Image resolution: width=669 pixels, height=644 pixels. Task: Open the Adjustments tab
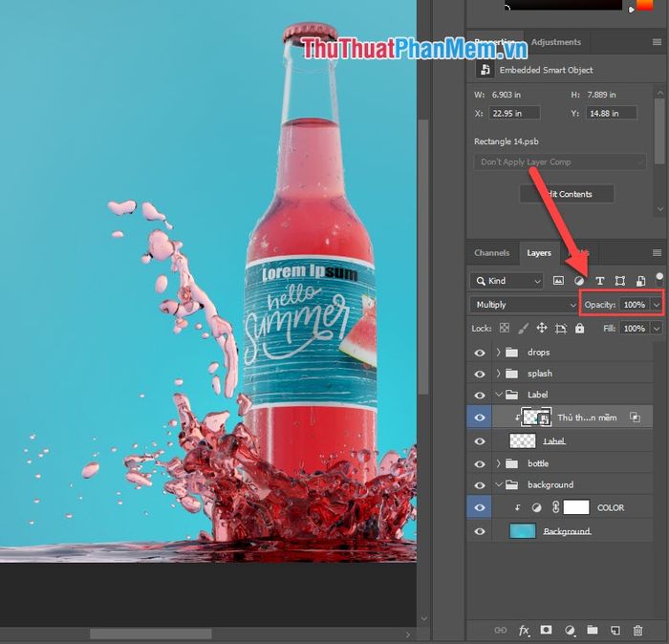point(555,42)
